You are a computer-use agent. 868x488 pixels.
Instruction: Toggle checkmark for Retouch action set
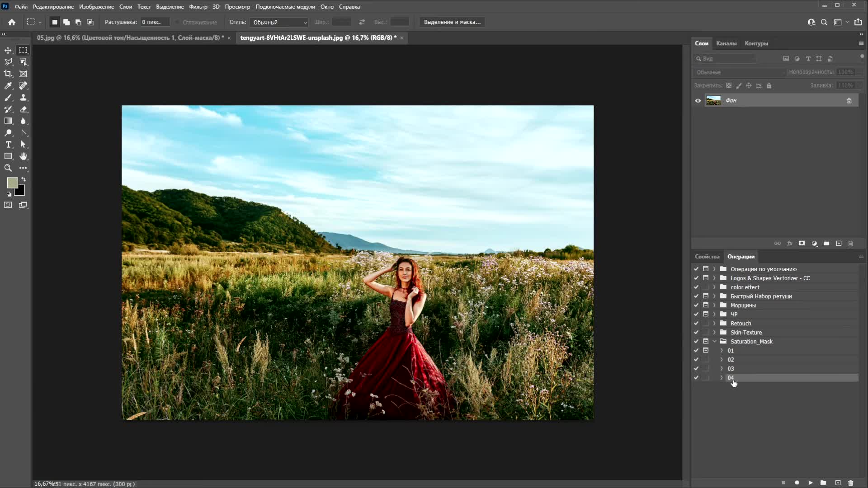tap(696, 323)
